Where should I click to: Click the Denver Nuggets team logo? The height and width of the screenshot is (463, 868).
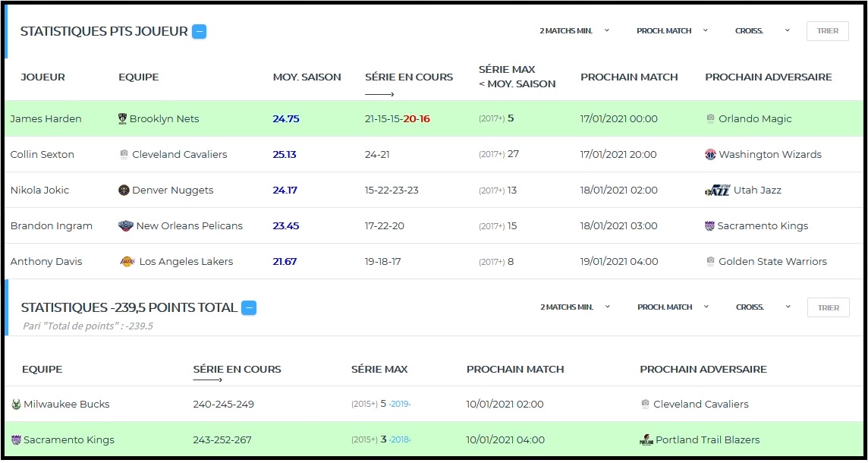pos(124,190)
